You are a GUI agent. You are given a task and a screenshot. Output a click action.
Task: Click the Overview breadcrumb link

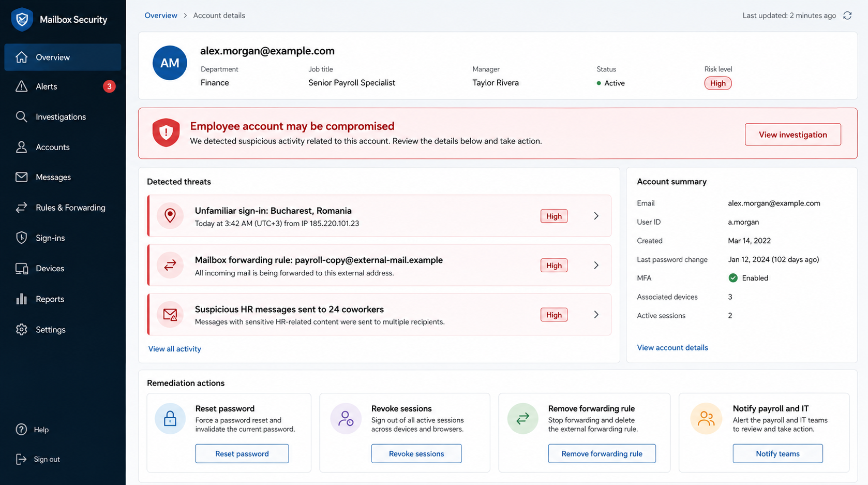[x=161, y=16]
